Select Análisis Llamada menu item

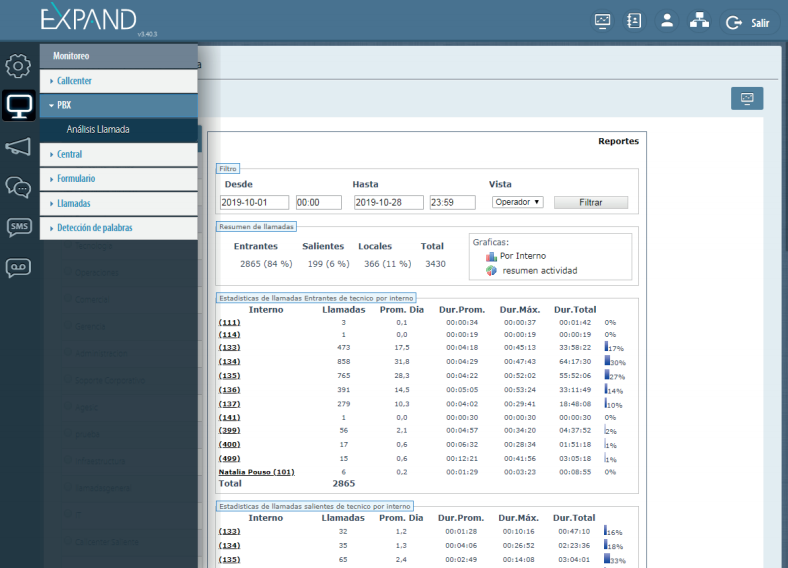coord(119,130)
